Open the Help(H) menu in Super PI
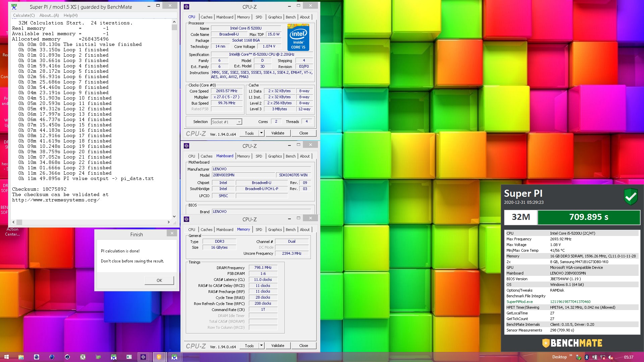 click(70, 15)
